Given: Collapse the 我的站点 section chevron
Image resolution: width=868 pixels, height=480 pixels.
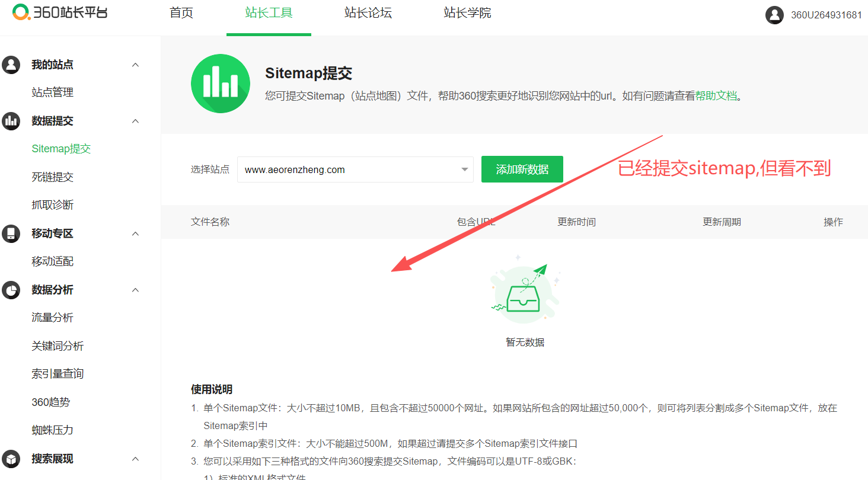Looking at the screenshot, I should click(x=135, y=65).
